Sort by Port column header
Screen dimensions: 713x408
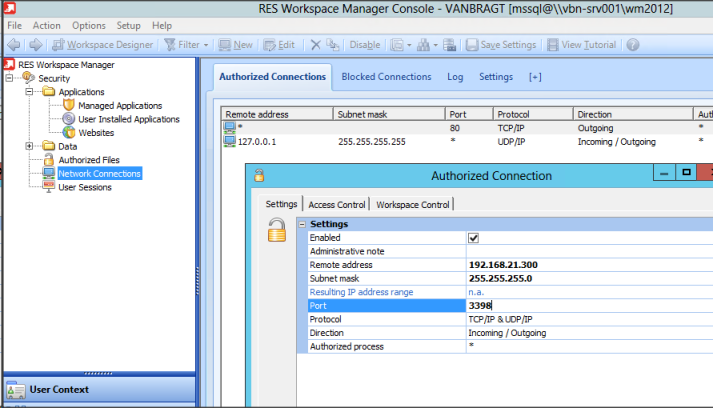(469, 114)
